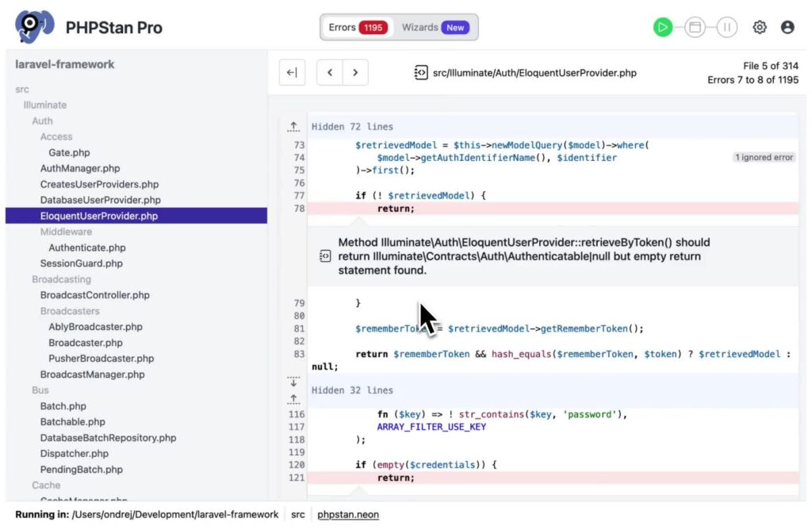Click the src/Illuminate/Auth/EloquentUserProvider.php path header
Screen dimensions: 812x530
pos(534,72)
